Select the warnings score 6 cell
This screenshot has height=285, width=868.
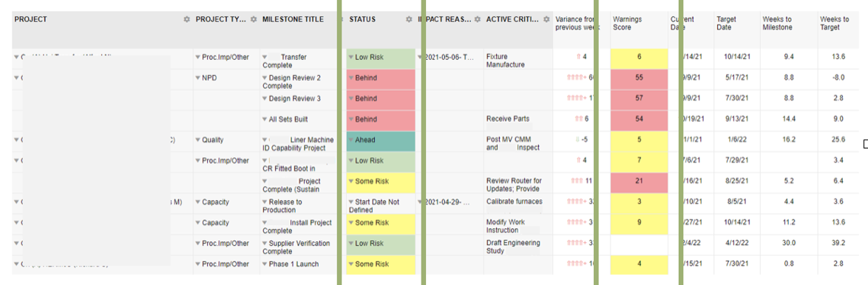coord(639,58)
